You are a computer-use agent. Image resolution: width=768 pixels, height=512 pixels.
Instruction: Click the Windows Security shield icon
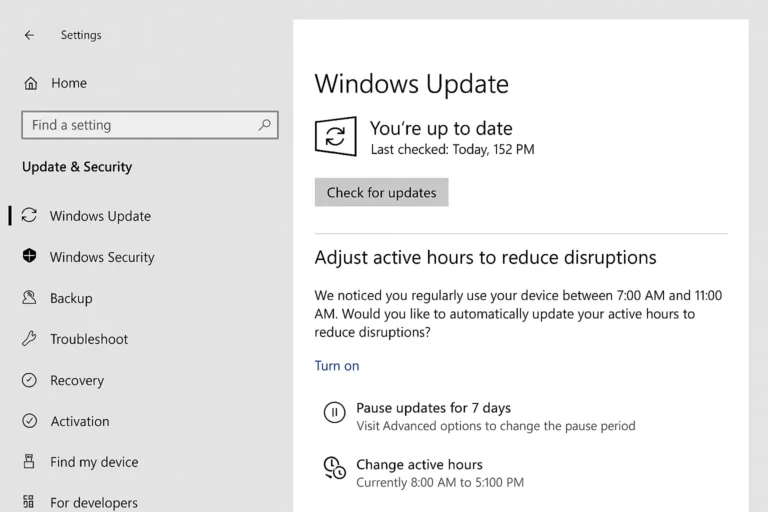tap(29, 257)
